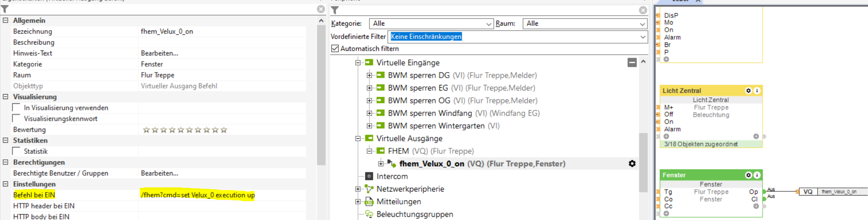
Task: Open info icon on Licht Zentral block
Action: [x=757, y=90]
